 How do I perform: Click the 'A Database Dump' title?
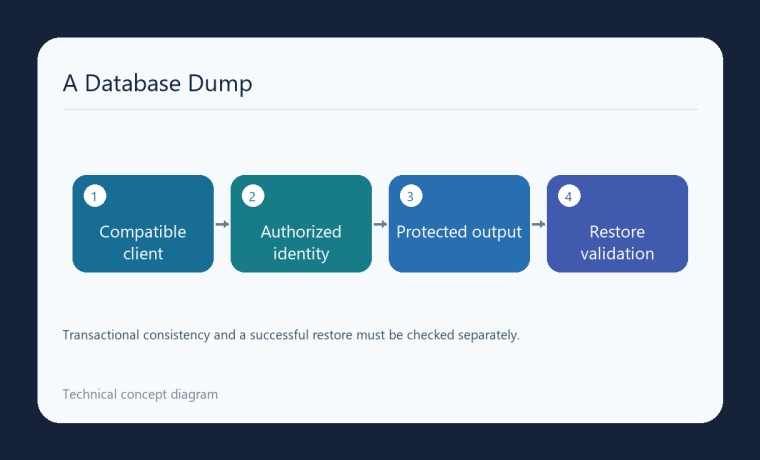[x=158, y=83]
